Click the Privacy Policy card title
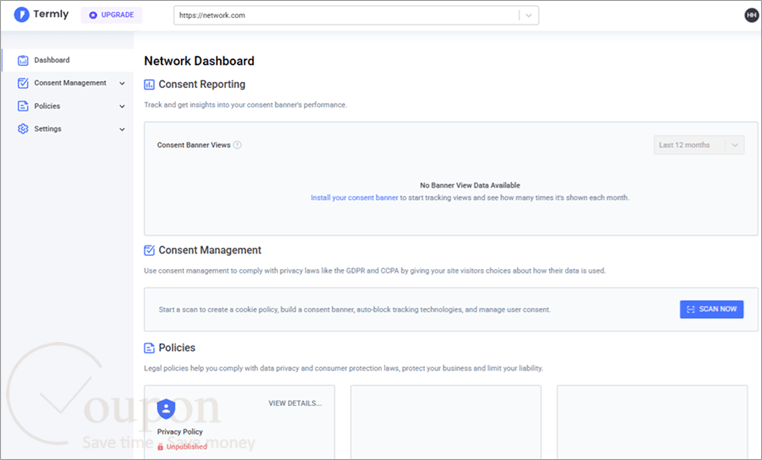Image resolution: width=762 pixels, height=460 pixels. [180, 432]
